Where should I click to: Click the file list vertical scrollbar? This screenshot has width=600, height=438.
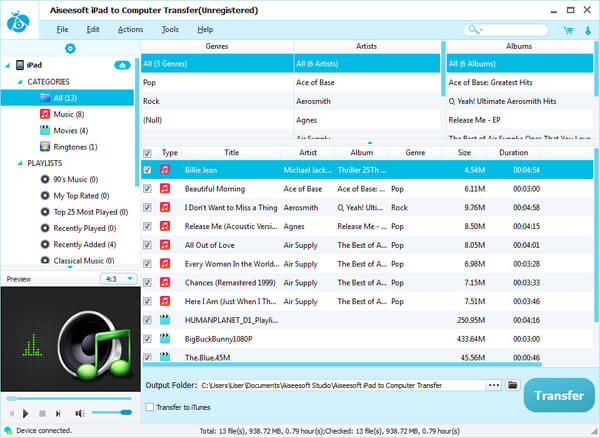pyautogui.click(x=596, y=235)
